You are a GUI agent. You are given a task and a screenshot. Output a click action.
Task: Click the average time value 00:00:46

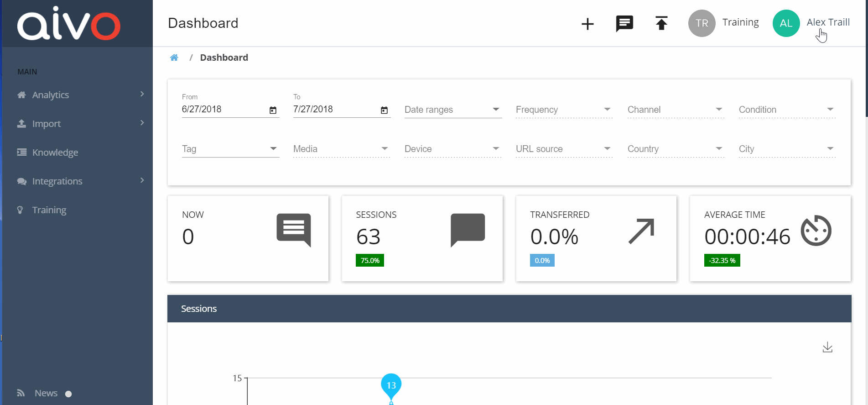click(747, 237)
